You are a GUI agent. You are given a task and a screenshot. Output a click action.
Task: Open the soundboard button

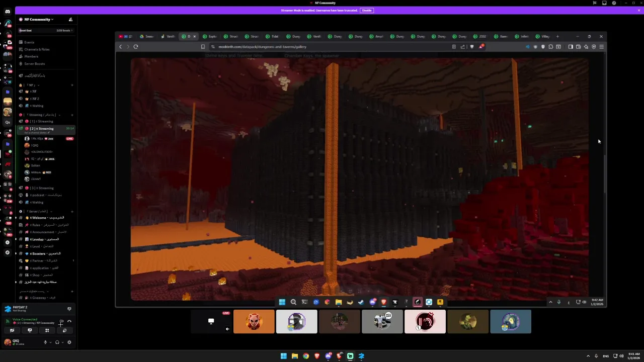click(x=64, y=330)
